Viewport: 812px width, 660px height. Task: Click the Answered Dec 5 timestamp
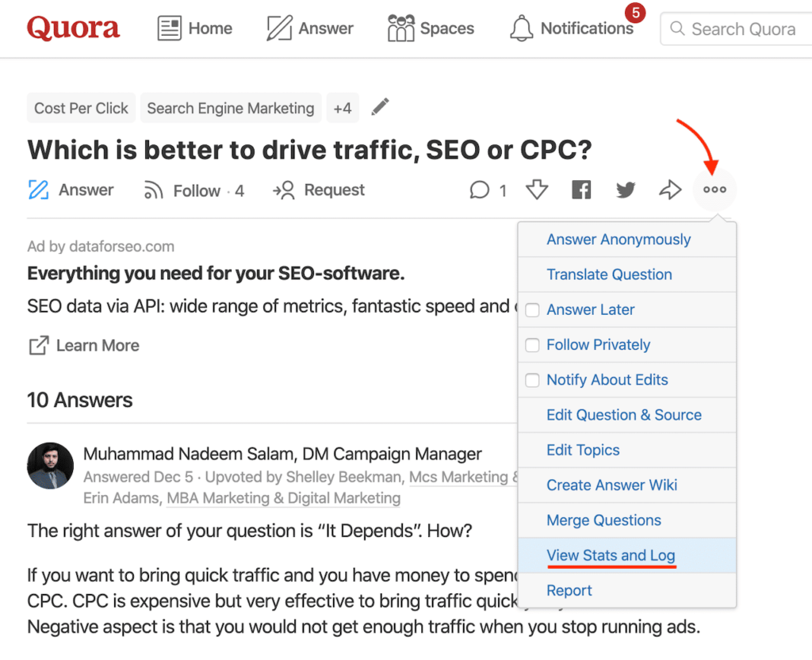(138, 477)
